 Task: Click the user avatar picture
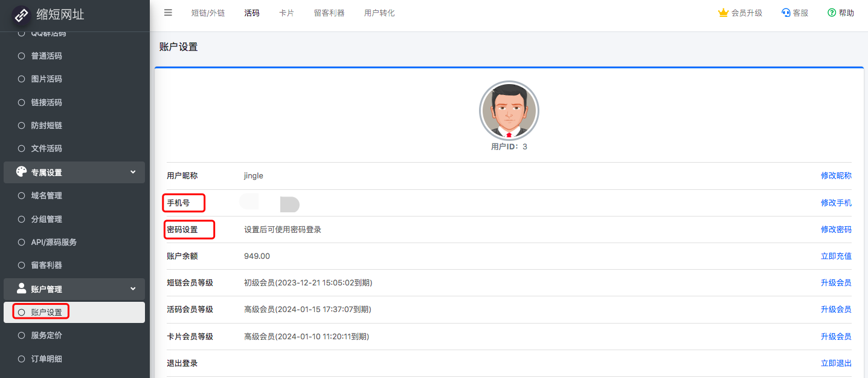(x=509, y=111)
